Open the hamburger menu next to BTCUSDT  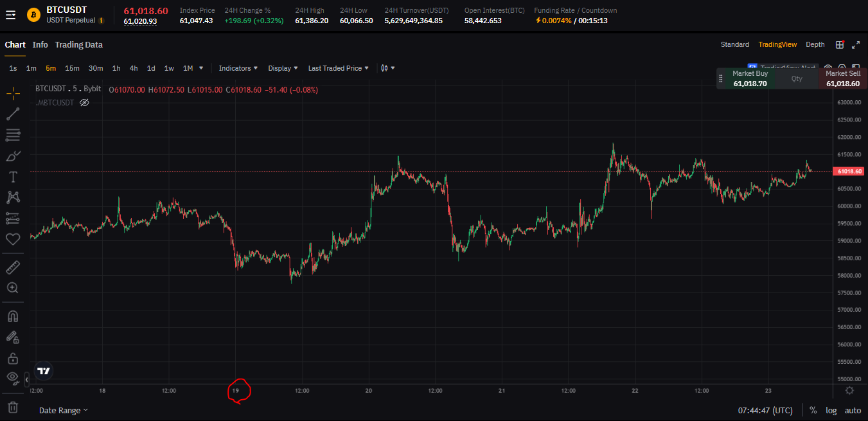[11, 15]
